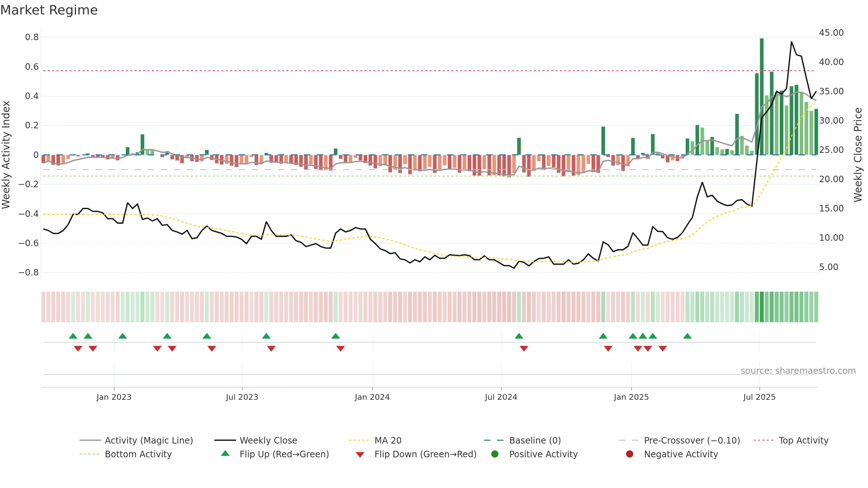Click the flip-up marker just after Jul 2024

(x=519, y=336)
